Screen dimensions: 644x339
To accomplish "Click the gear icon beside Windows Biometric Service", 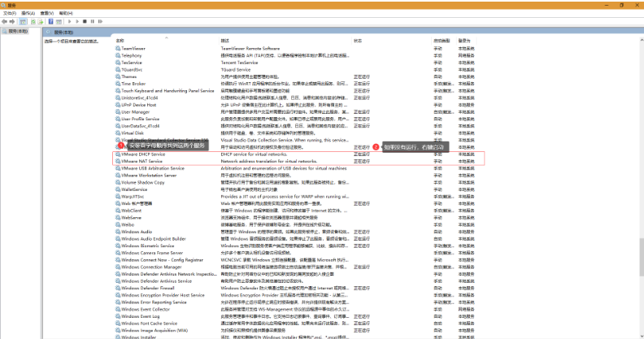I will coord(118,246).
